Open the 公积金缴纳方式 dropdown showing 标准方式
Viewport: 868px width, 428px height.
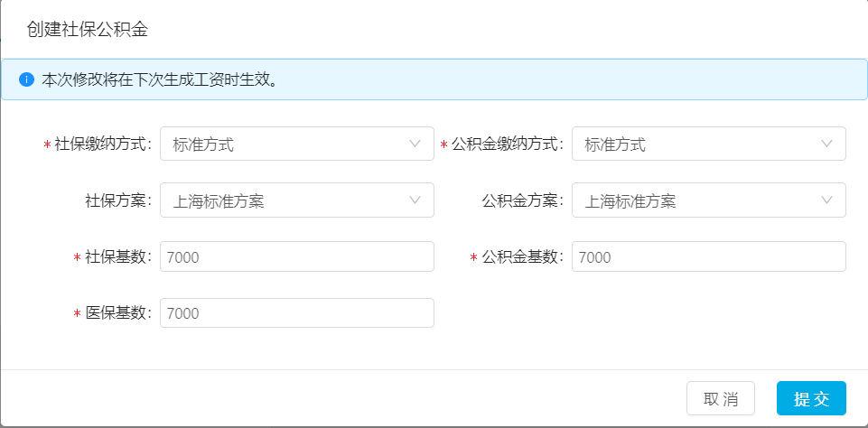point(708,144)
